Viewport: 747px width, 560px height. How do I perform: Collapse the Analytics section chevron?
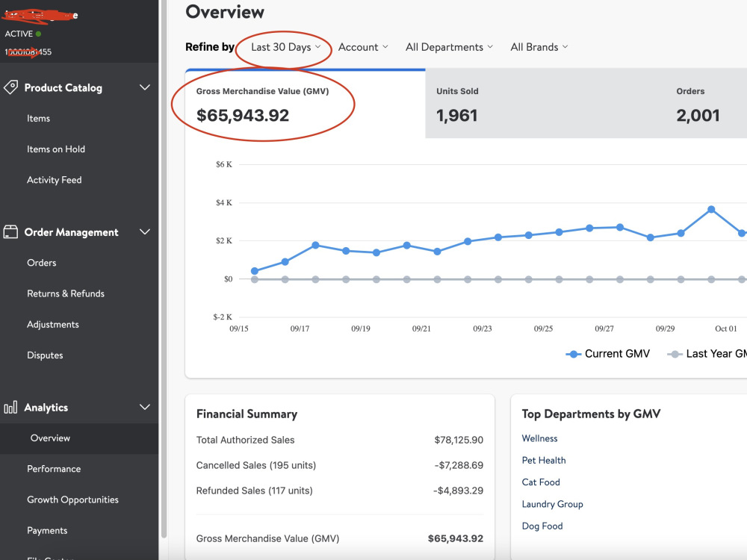(x=145, y=407)
